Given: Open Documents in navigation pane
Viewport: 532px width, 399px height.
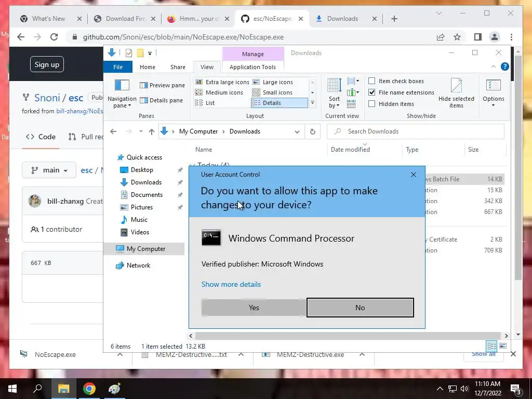Looking at the screenshot, I should tap(142, 195).
